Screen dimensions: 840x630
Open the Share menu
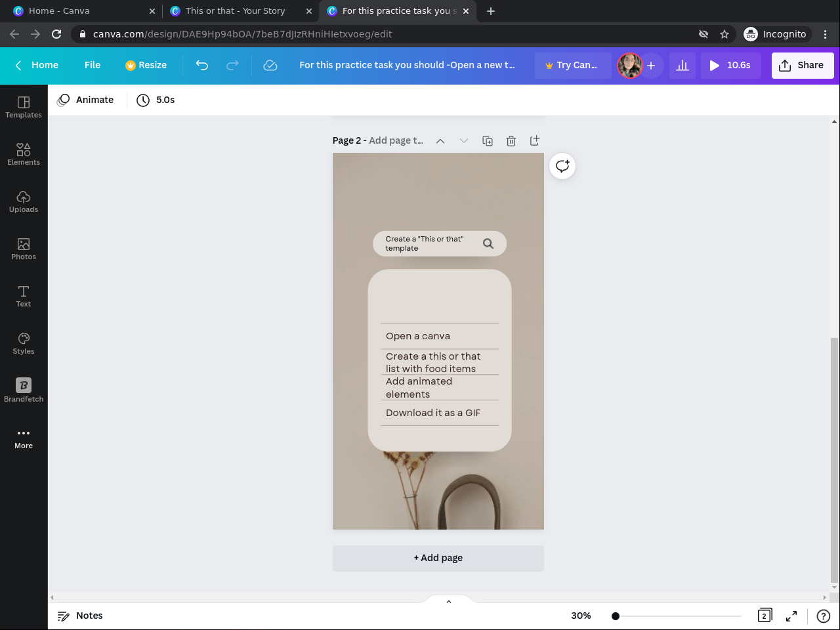click(x=803, y=65)
